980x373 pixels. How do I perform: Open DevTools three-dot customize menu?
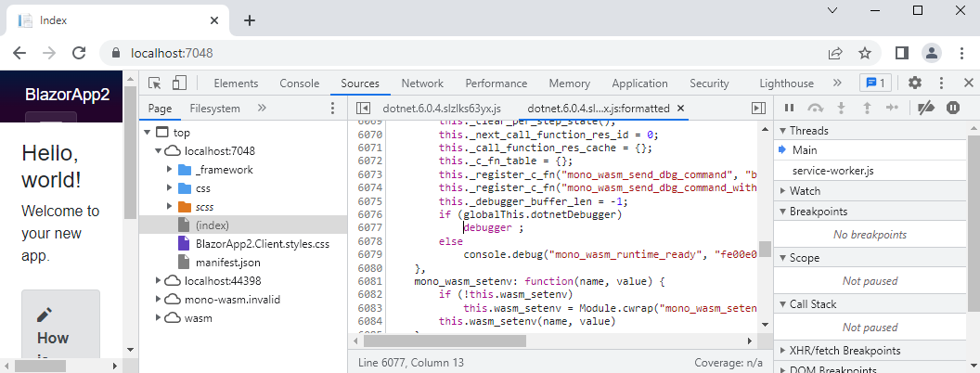(x=941, y=84)
